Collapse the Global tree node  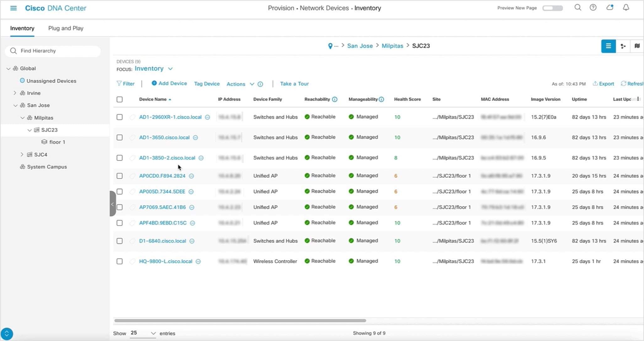coord(8,69)
